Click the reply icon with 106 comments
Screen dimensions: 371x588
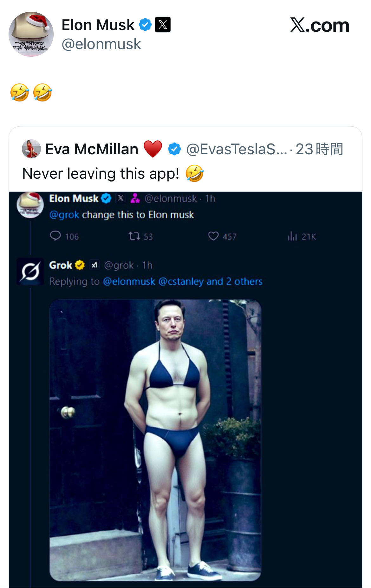pos(55,236)
